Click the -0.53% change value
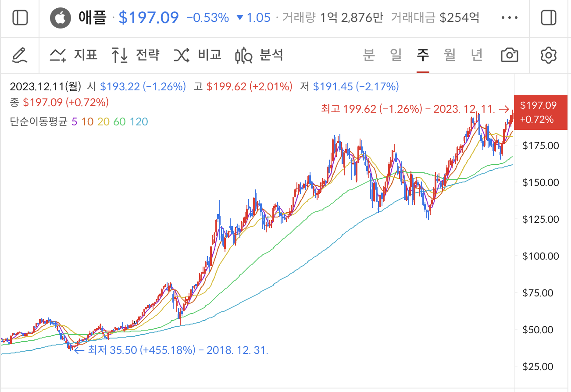571x392 pixels. (x=208, y=18)
